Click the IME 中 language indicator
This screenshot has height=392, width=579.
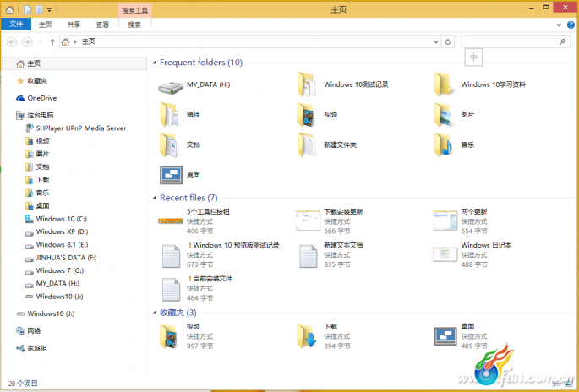[473, 57]
